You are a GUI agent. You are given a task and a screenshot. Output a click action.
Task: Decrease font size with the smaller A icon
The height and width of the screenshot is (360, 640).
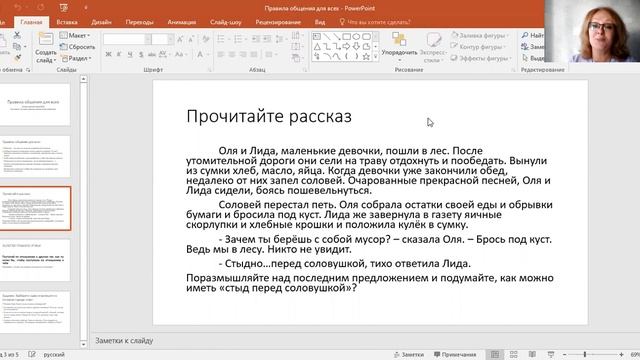coord(191,39)
